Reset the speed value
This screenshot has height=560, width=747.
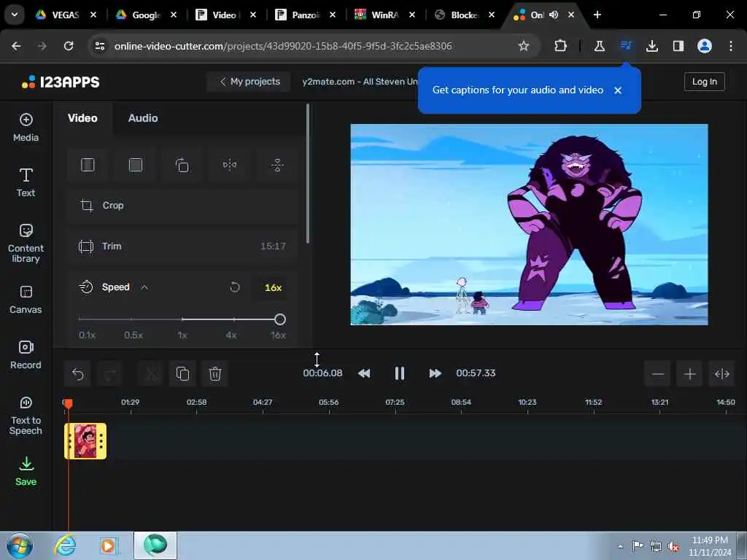point(235,287)
